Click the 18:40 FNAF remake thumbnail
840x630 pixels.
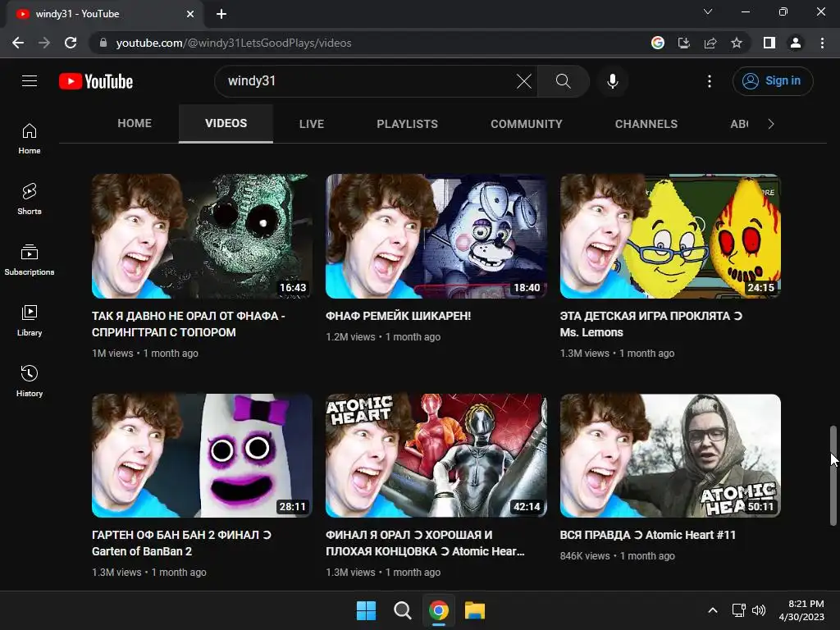[436, 235]
